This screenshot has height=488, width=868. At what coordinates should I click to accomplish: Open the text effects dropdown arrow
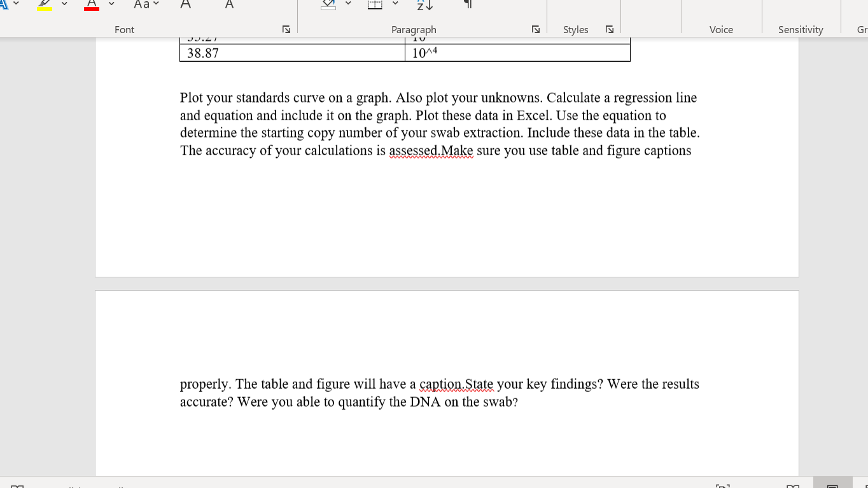(x=16, y=4)
